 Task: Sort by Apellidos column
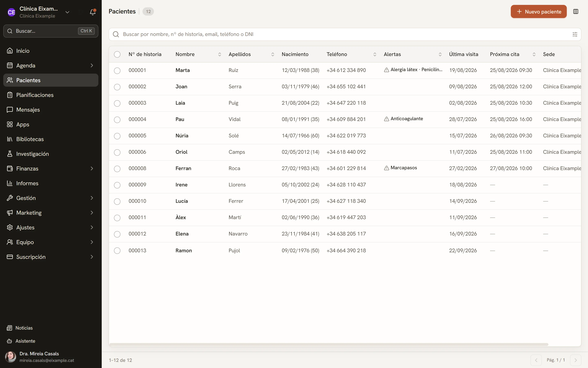[273, 54]
